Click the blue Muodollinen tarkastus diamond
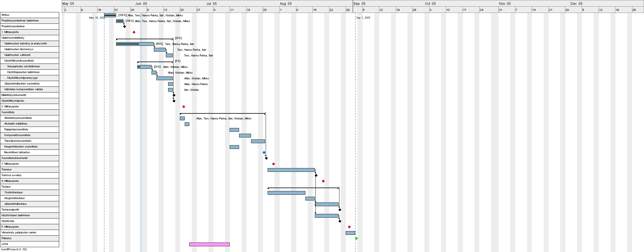This screenshot has height=252, width=644. 264,153
